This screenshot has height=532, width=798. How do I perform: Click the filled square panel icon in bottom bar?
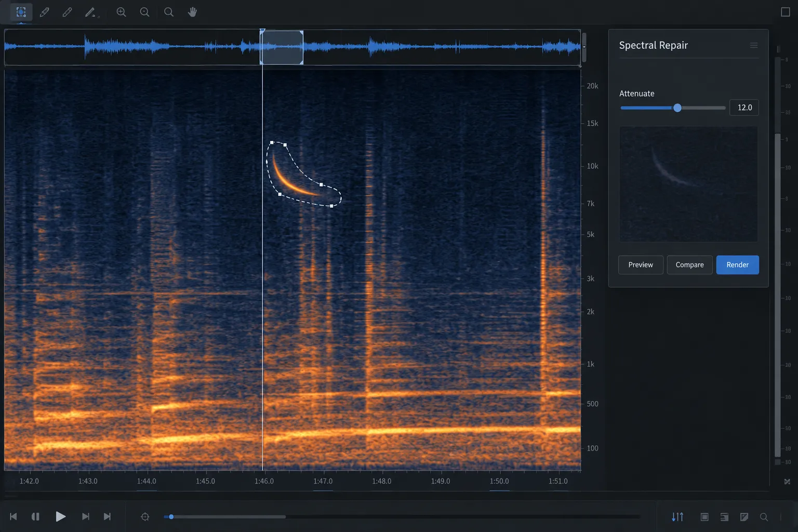point(704,517)
